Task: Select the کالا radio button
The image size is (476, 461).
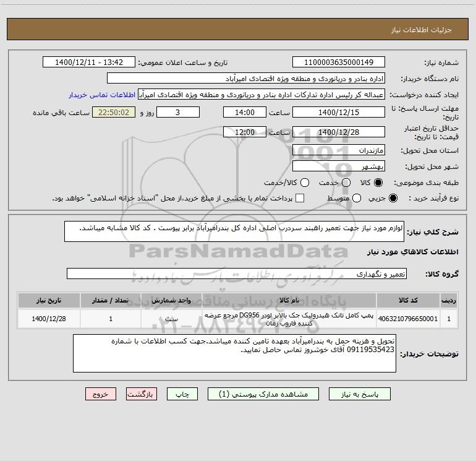Action: coord(378,183)
